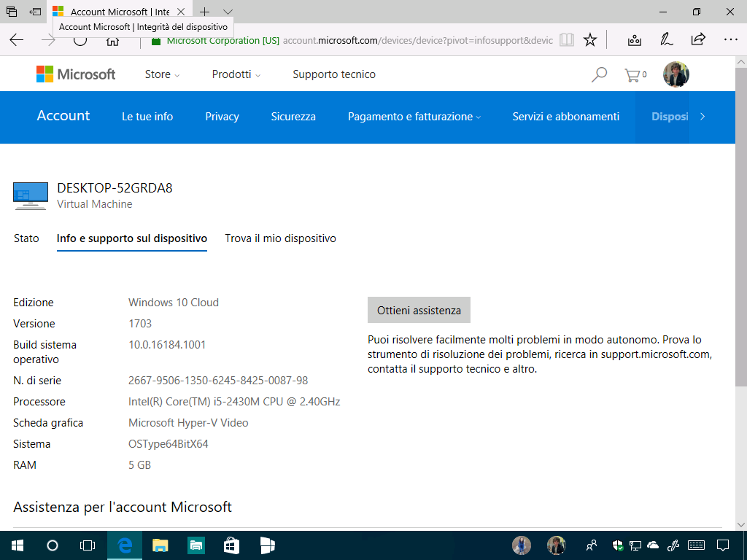The image size is (747, 560).
Task: Close the Account Microsoft tab
Action: point(181,12)
